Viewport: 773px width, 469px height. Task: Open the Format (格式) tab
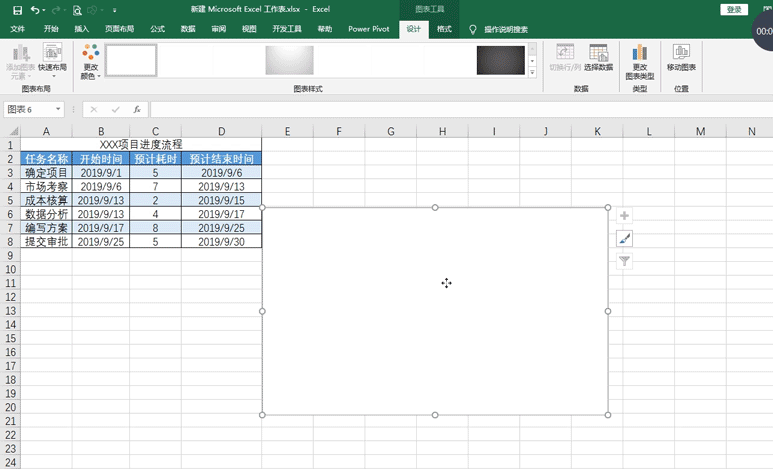click(x=444, y=29)
